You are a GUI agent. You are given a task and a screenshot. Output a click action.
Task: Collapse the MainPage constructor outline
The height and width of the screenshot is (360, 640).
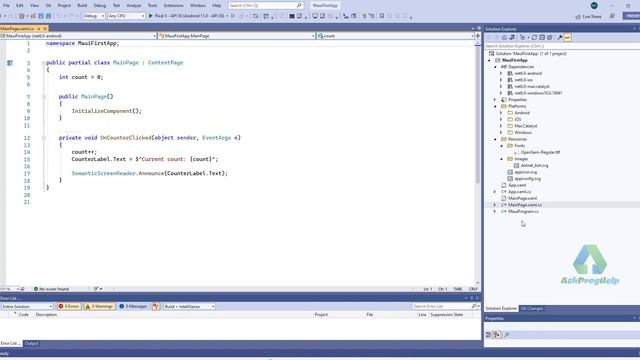(43, 97)
